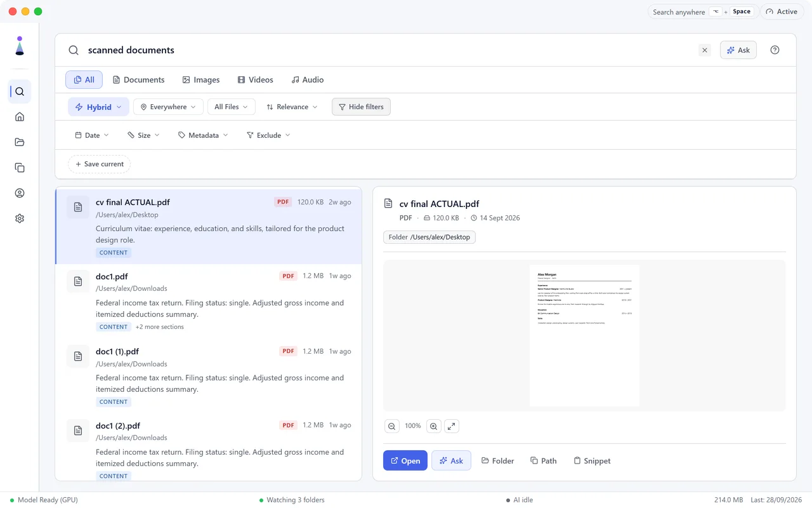Viewport: 812px width, 508px height.
Task: Copy the Snippet from the preview panel
Action: pyautogui.click(x=592, y=460)
